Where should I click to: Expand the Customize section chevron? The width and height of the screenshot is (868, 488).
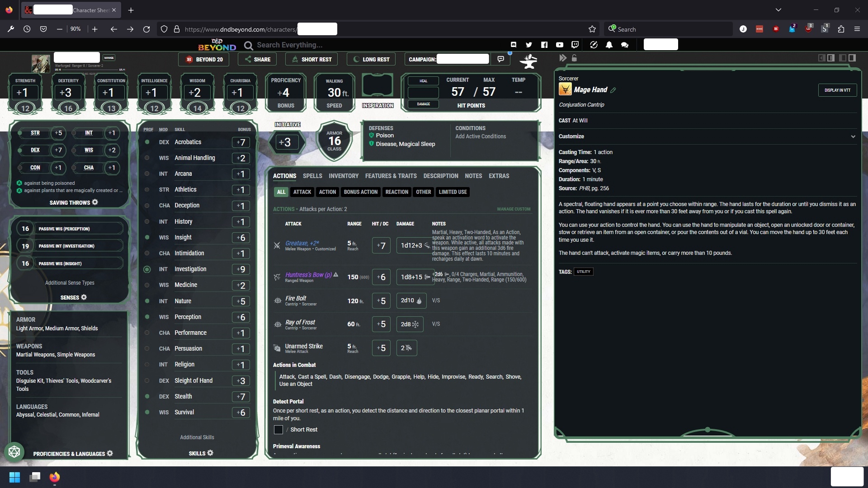coord(853,136)
